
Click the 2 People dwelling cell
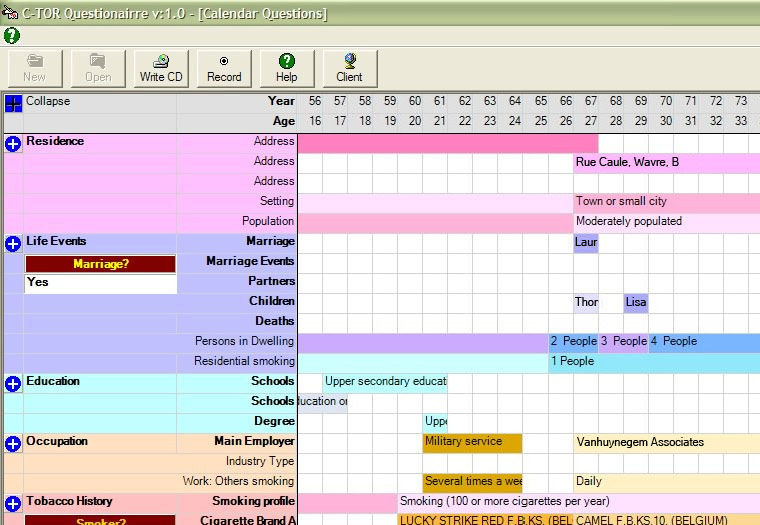[573, 343]
